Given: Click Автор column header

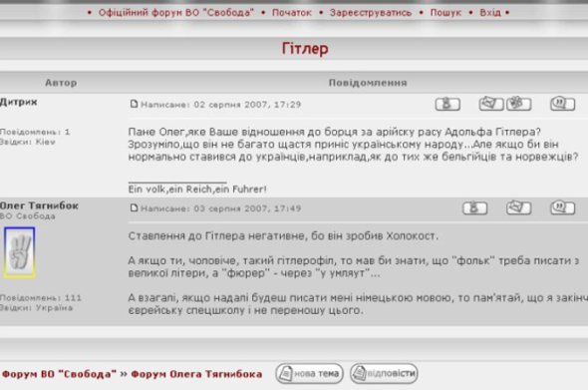Looking at the screenshot, I should click(61, 83).
